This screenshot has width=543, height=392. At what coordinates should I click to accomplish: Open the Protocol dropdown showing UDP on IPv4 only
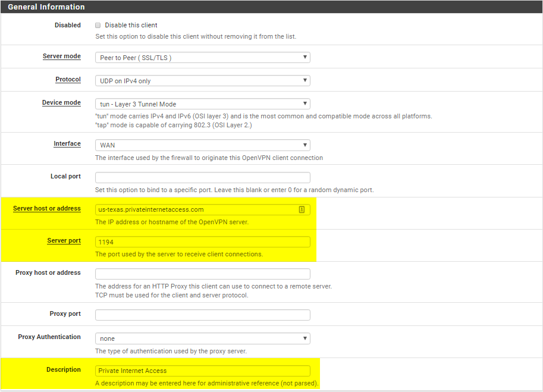pos(203,81)
